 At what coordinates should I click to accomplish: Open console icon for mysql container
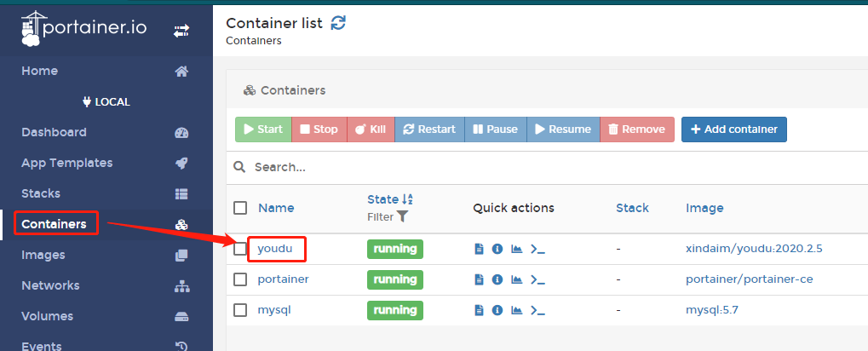(537, 310)
